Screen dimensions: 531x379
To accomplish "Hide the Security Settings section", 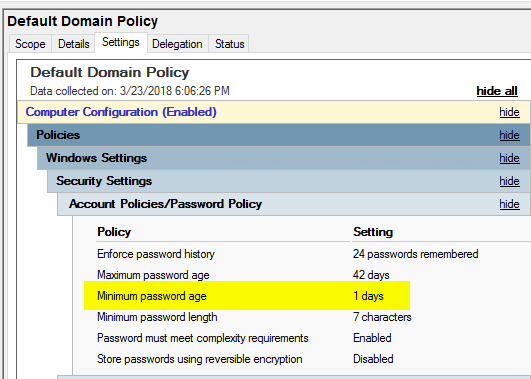I will [x=509, y=181].
